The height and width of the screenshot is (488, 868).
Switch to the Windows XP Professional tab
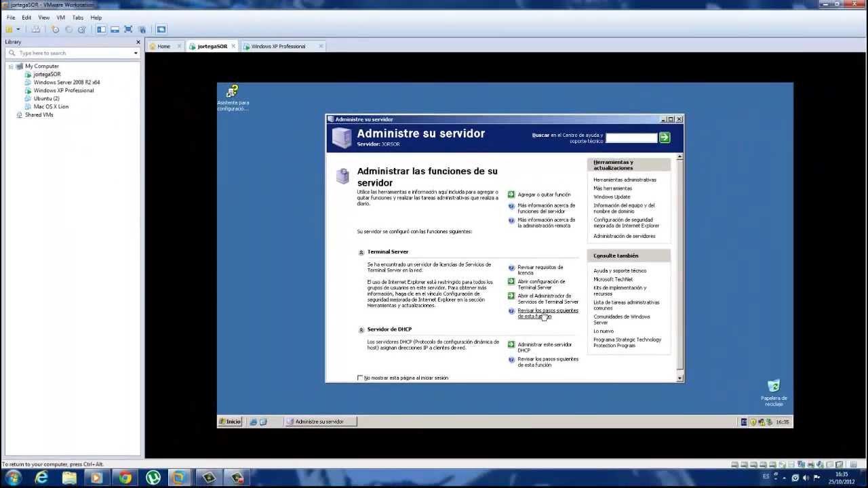279,46
